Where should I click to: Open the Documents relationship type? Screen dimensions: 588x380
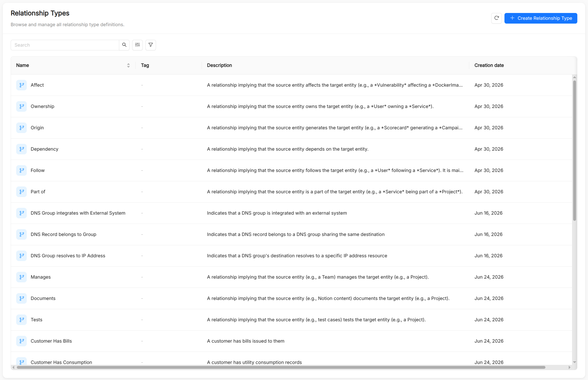click(x=43, y=298)
